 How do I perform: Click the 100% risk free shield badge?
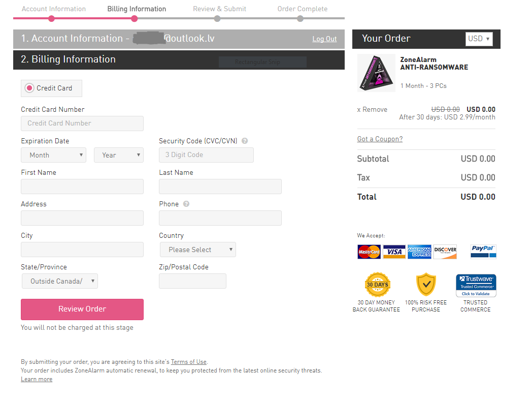(x=426, y=285)
